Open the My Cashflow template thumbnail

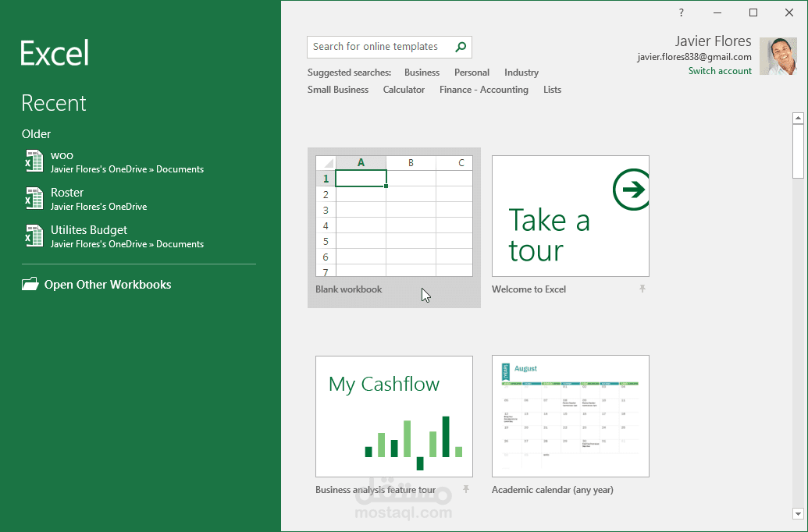(x=394, y=416)
